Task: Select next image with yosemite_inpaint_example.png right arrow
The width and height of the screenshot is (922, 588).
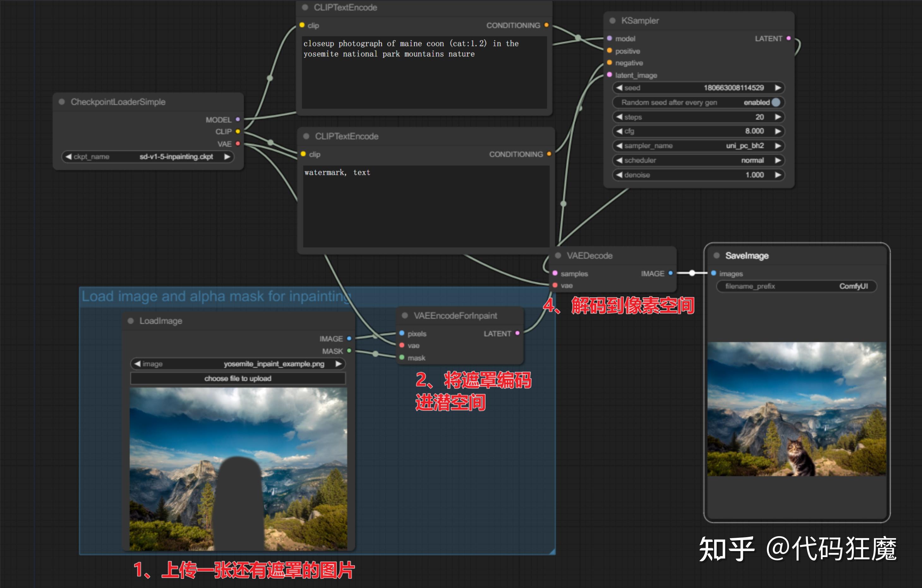Action: (338, 364)
